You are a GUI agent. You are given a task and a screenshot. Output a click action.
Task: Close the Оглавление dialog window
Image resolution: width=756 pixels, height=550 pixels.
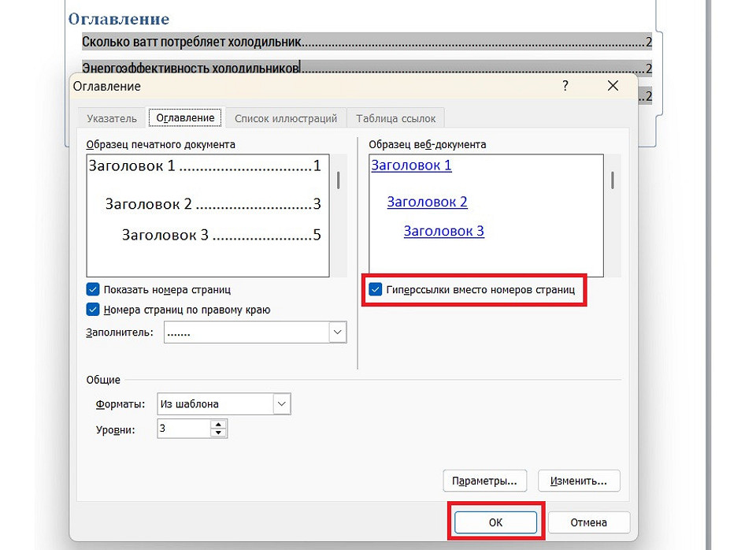coord(613,86)
